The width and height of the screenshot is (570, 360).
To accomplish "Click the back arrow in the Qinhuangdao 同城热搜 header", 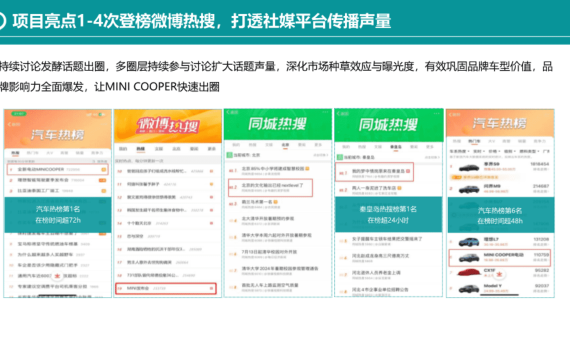I will pyautogui.click(x=338, y=114).
